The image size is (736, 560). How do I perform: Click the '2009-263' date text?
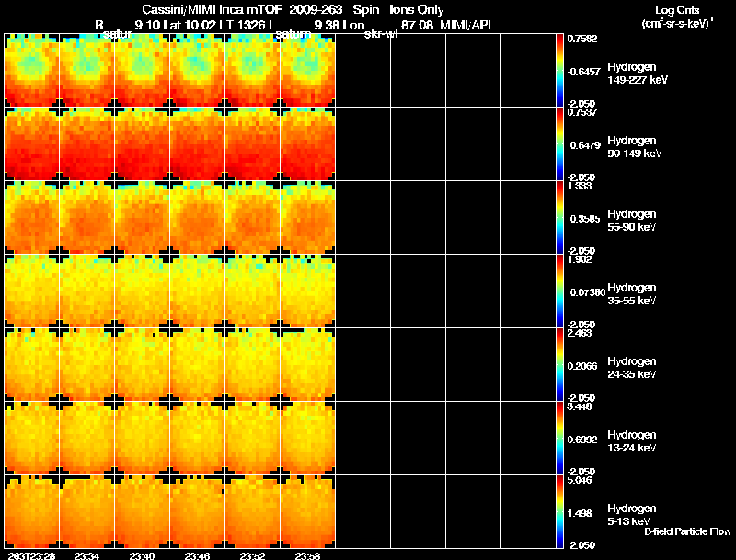coord(316,10)
